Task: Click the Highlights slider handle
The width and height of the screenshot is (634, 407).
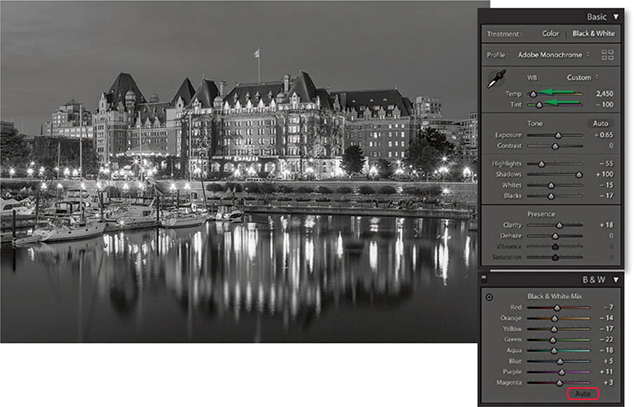Action: point(541,164)
